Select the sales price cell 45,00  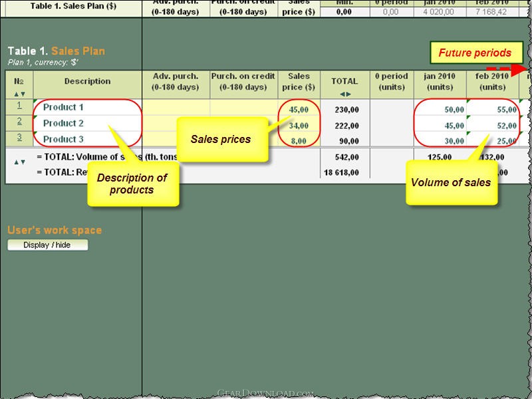299,109
